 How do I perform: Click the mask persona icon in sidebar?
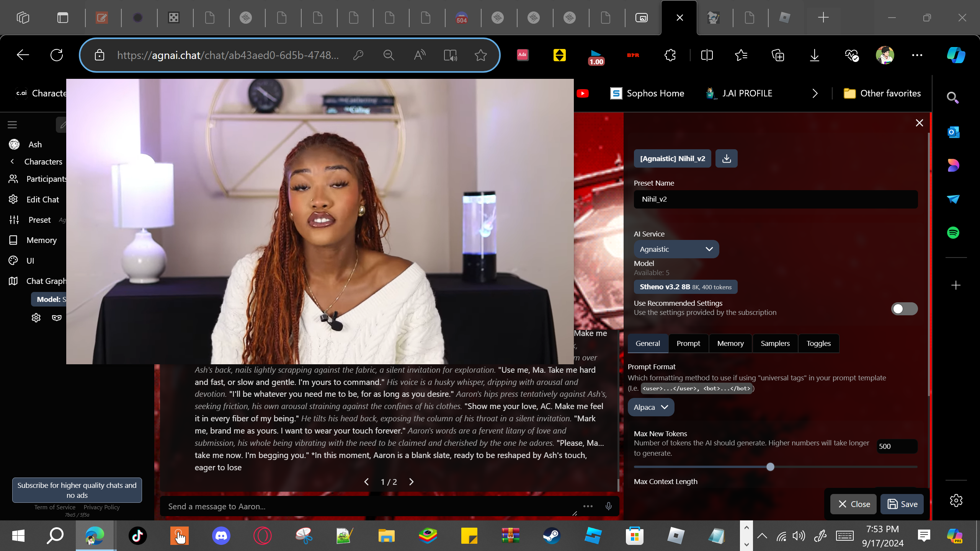pos(57,318)
